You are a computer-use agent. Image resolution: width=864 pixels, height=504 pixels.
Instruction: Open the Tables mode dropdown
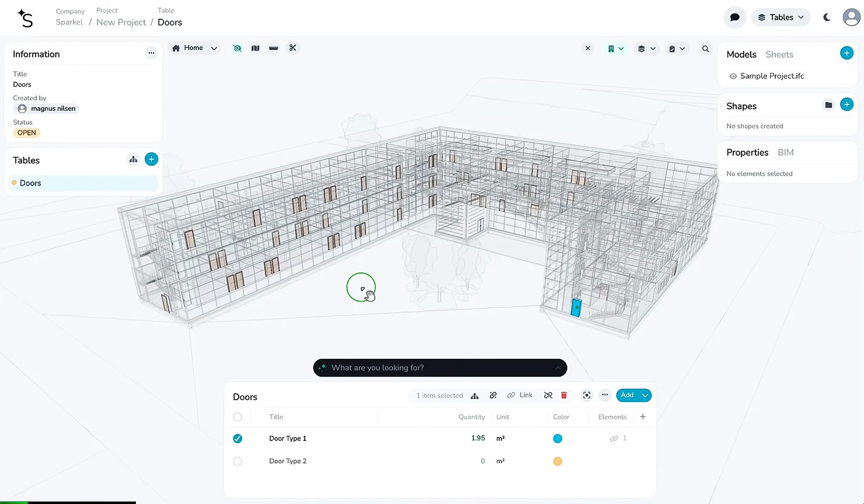coord(781,17)
